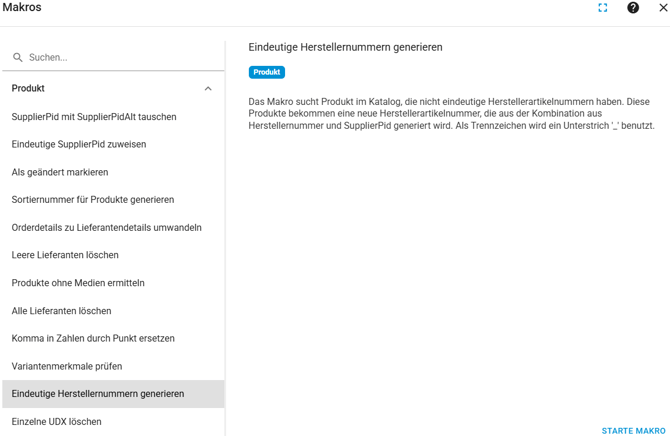Close the Makros dialog
This screenshot has height=436, width=670.
(662, 8)
